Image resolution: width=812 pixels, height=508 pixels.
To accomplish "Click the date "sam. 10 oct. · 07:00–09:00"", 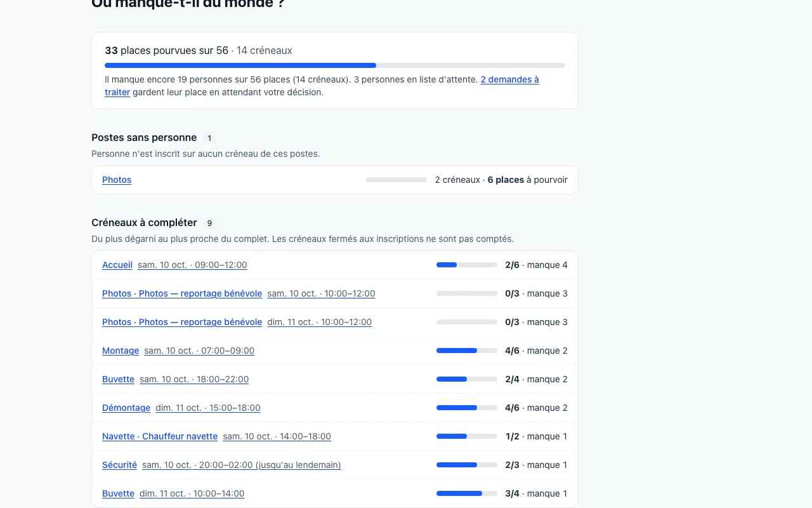I will 199,351.
